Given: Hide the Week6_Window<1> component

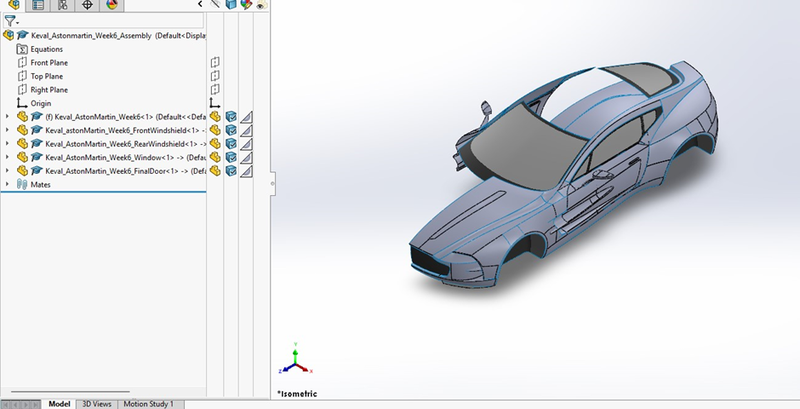Looking at the screenshot, I should (215, 158).
